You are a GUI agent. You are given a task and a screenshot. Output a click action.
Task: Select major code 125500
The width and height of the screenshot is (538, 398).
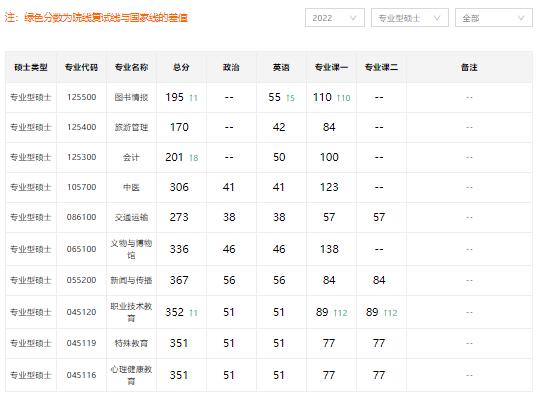81,97
